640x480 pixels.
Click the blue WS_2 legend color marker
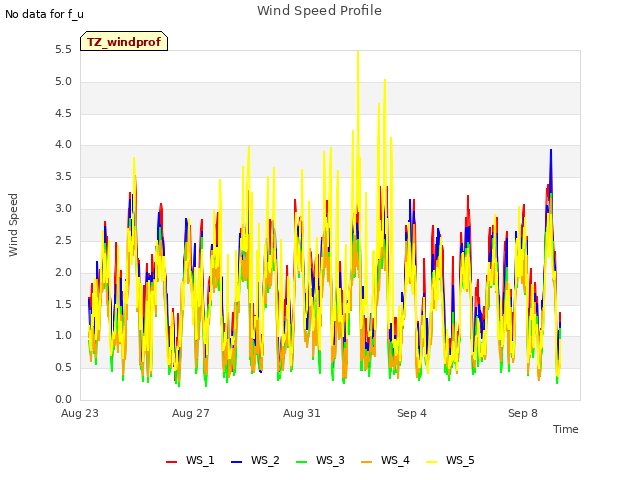236,462
